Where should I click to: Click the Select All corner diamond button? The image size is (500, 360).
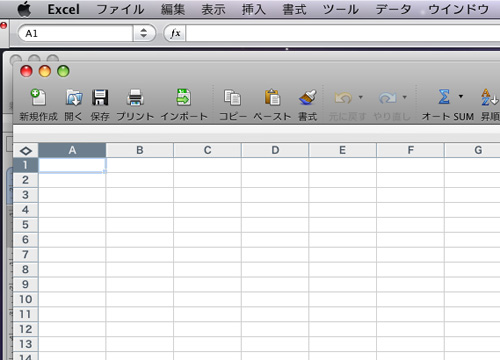coord(26,151)
